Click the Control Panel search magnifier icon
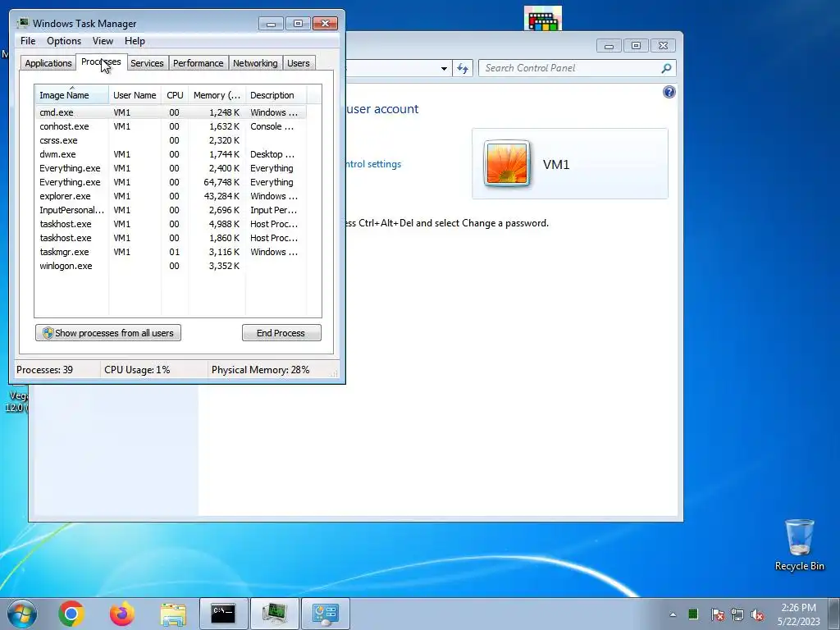This screenshot has height=630, width=840. pyautogui.click(x=666, y=68)
